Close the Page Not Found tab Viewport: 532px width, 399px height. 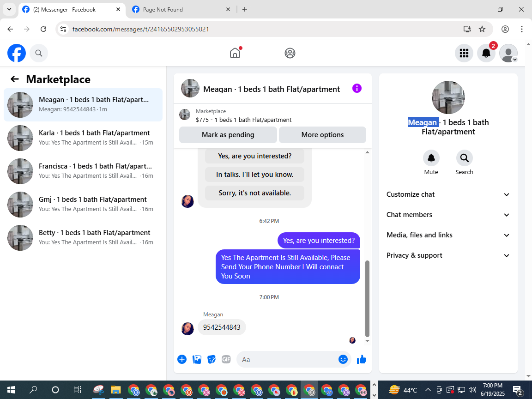228,10
